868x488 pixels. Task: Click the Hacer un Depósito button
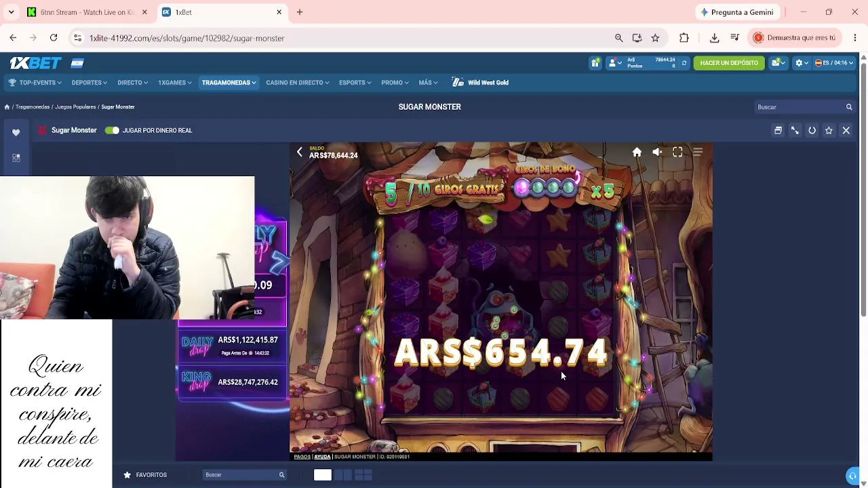coord(729,63)
